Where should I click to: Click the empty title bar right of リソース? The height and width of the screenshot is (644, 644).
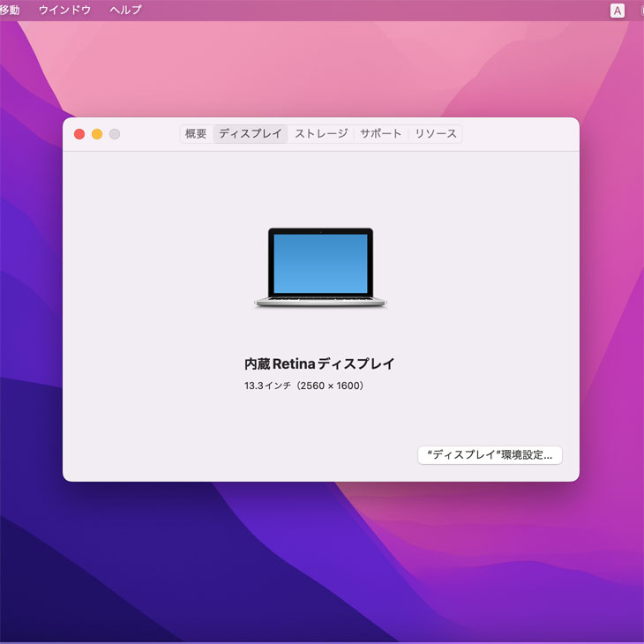[x=520, y=134]
